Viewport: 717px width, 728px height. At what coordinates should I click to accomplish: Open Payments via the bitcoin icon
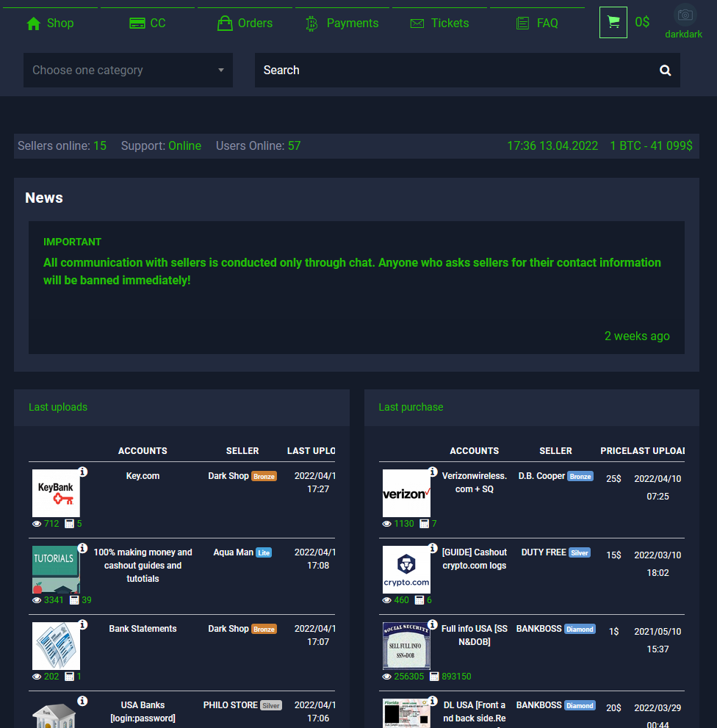(311, 23)
